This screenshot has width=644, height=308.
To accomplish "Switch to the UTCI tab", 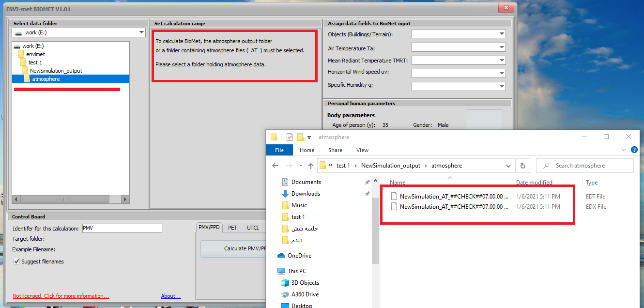I will (253, 228).
